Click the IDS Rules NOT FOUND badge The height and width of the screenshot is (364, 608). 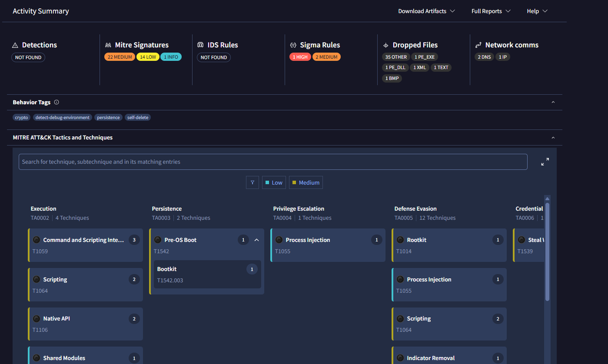[x=214, y=57]
